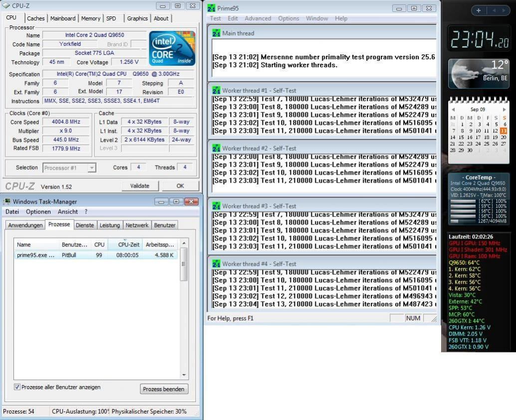Click the Intel Core 2 Quad logo

click(172, 48)
